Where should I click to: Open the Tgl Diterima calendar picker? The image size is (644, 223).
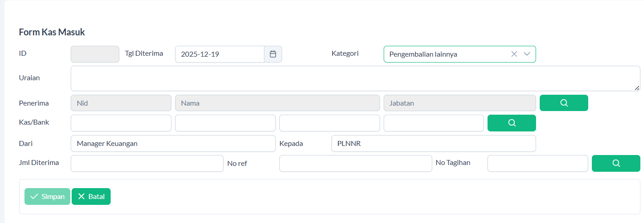coord(273,54)
